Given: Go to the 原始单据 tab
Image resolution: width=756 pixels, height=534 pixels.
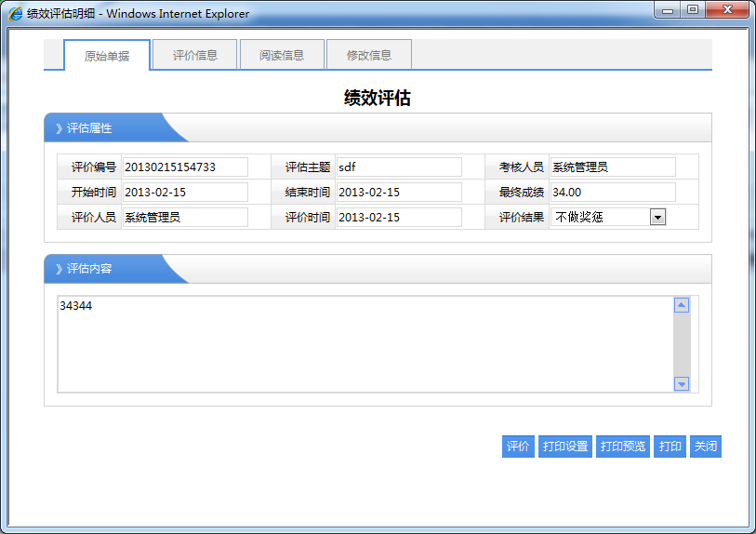Looking at the screenshot, I should pyautogui.click(x=107, y=56).
